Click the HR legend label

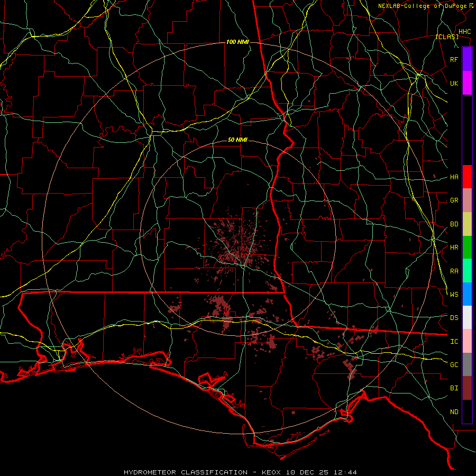[x=454, y=248]
